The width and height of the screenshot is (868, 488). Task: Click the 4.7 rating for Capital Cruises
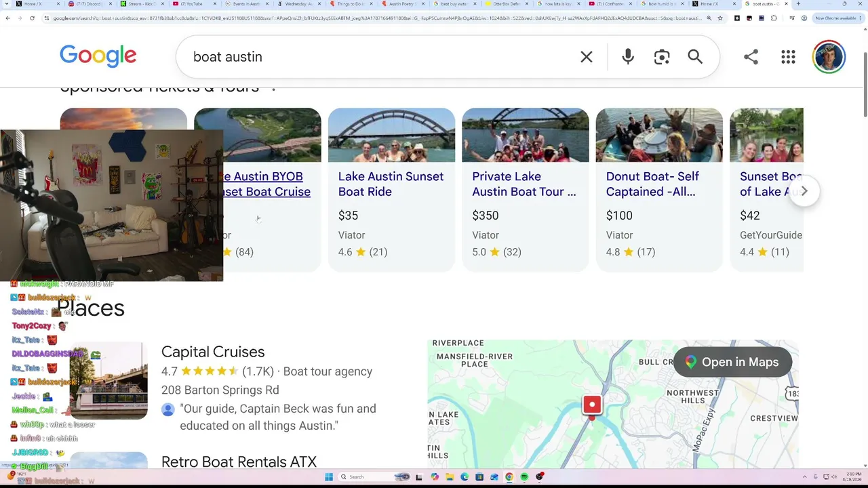click(x=170, y=371)
